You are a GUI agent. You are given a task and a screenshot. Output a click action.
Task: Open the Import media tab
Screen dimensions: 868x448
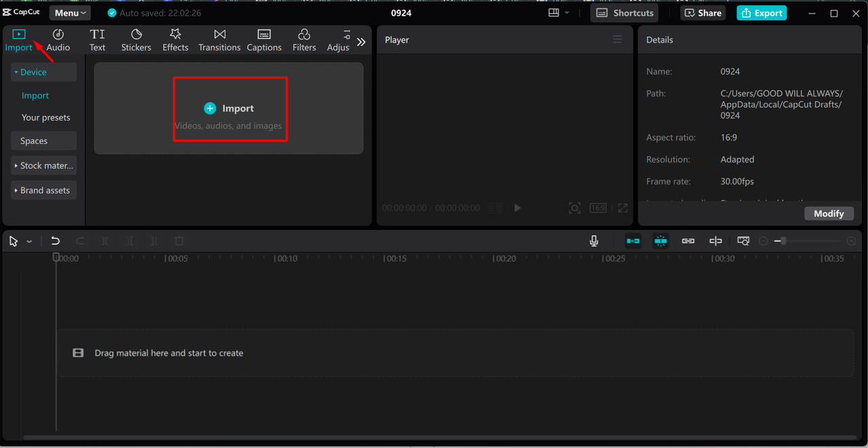tap(19, 41)
